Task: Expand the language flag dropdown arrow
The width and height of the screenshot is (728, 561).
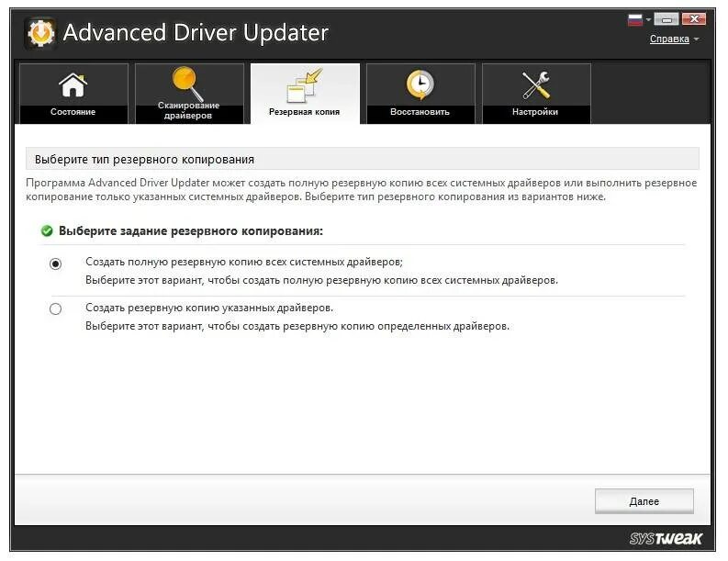Action: pos(649,19)
